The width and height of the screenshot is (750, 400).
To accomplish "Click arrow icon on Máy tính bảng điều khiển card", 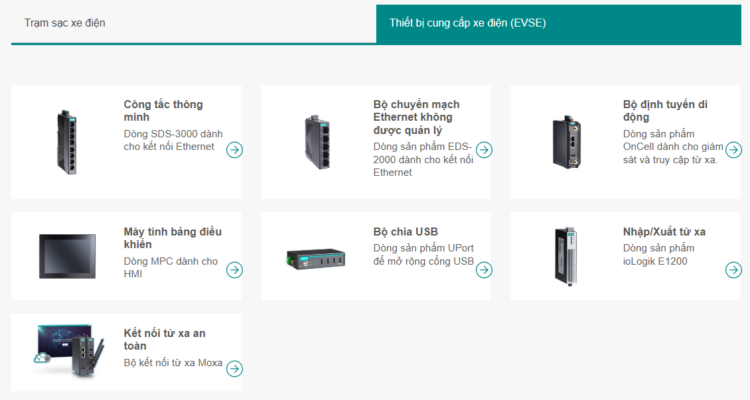I will coord(234,270).
